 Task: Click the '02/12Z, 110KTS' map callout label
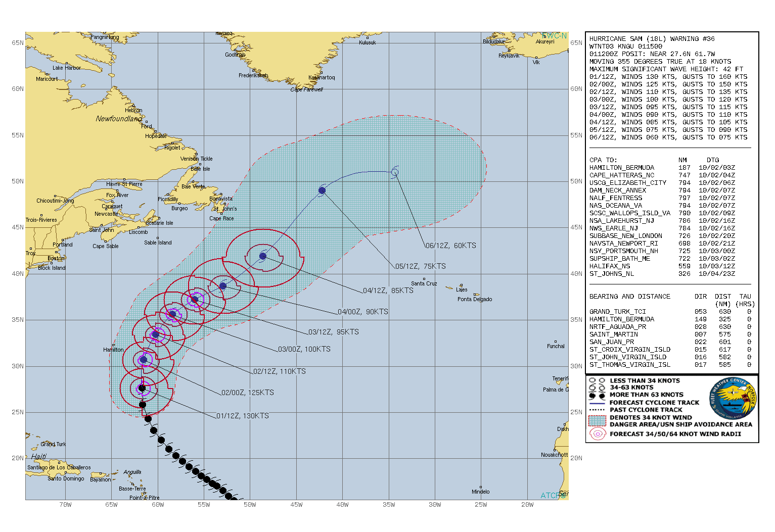pyautogui.click(x=280, y=371)
